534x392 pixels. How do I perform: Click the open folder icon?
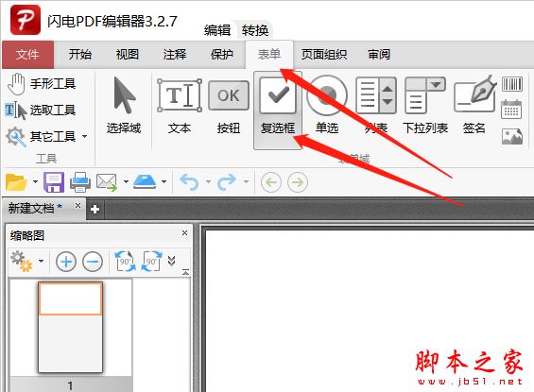pos(16,182)
